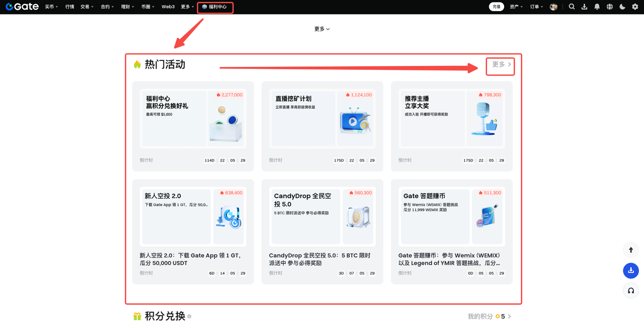Select the Web3 menu item
644x324 pixels.
click(168, 7)
